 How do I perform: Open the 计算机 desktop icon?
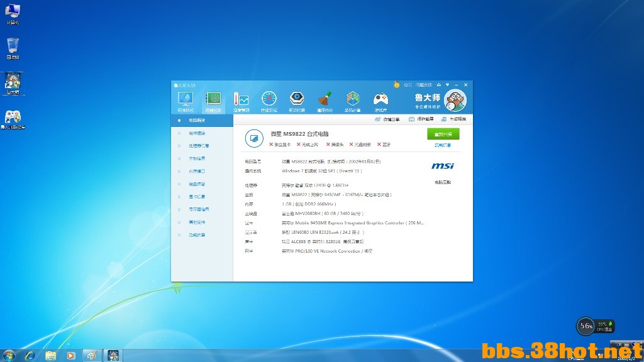pyautogui.click(x=13, y=14)
